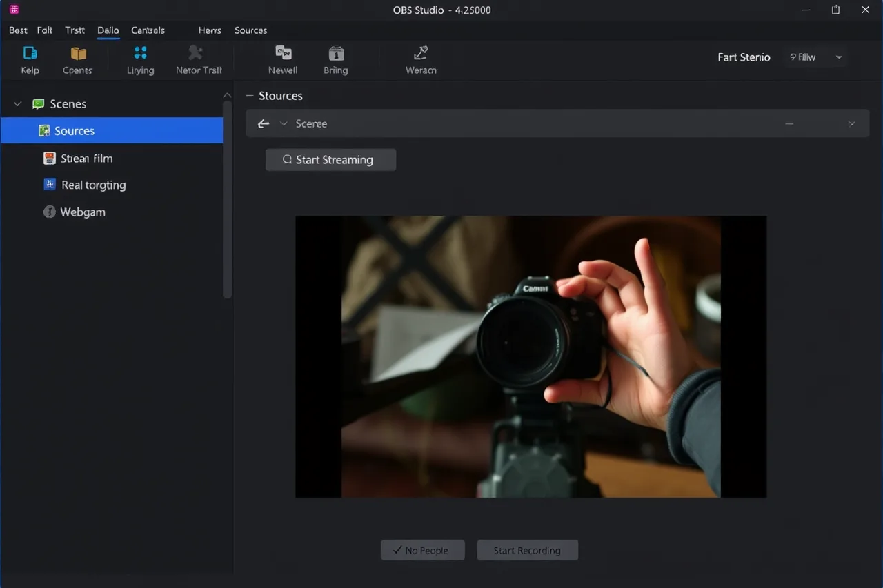Click the Webgam row icon
This screenshot has height=588, width=883.
pos(49,212)
